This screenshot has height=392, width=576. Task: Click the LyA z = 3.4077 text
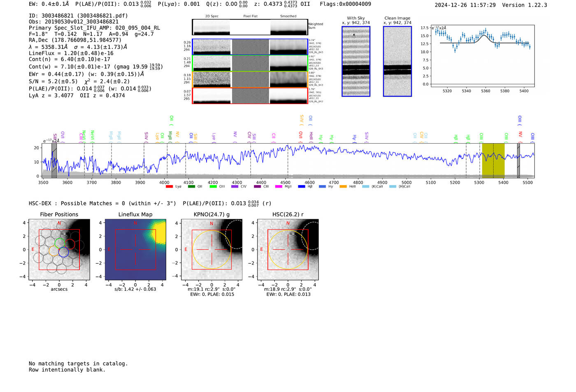(x=51, y=95)
